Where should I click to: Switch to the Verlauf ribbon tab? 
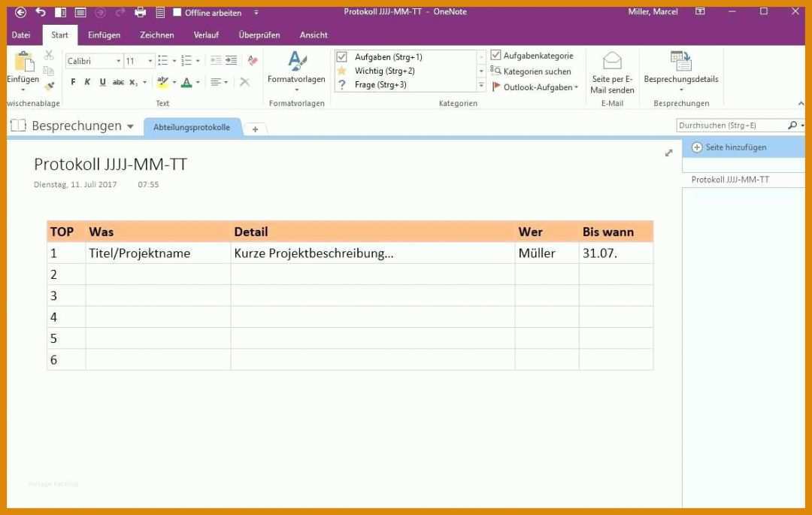206,35
